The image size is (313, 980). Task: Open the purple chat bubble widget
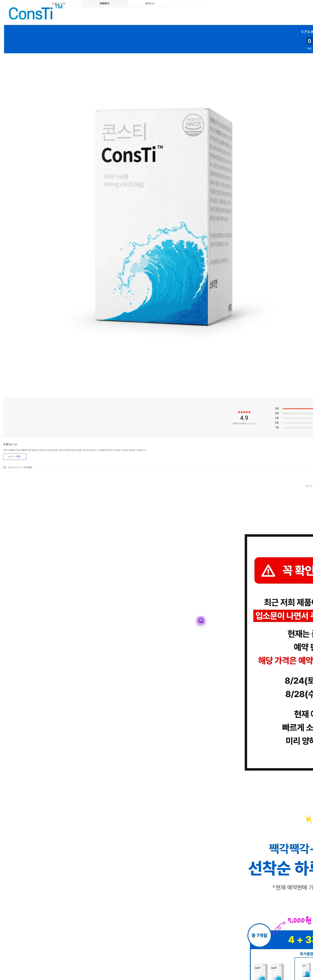[x=201, y=621]
